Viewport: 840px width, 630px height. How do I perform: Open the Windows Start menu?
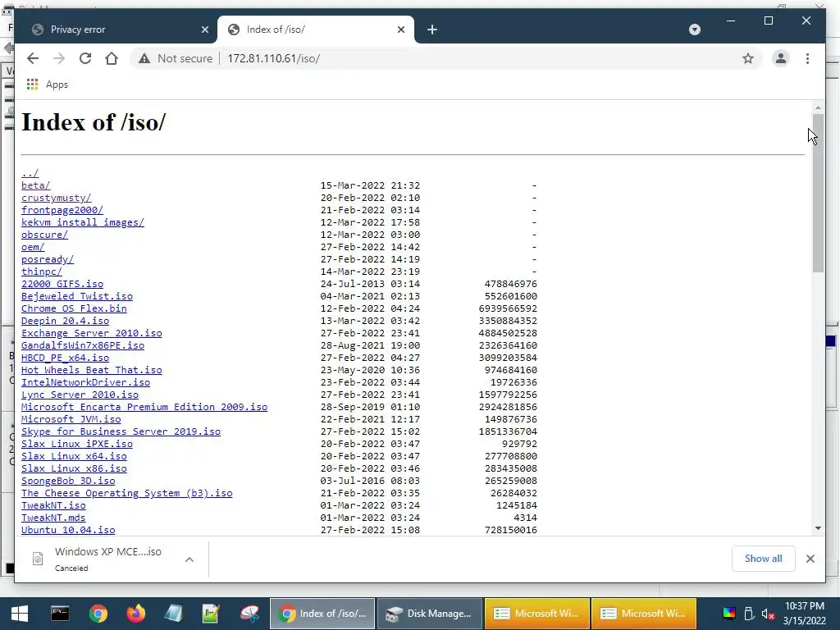pos(20,614)
